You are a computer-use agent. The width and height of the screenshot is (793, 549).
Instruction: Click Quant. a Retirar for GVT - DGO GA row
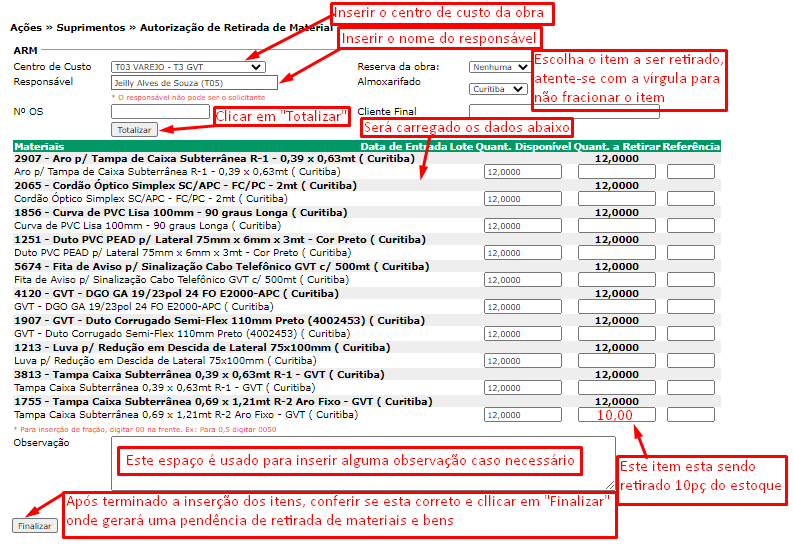click(617, 307)
